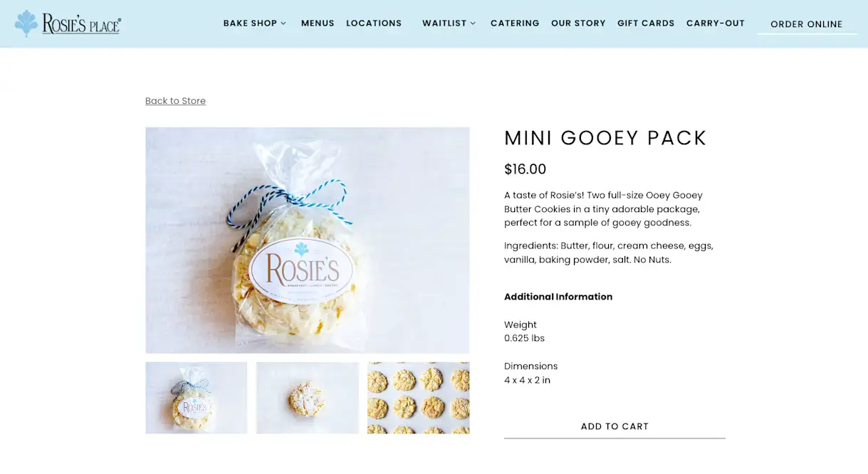
Task: Follow the Back to Store link
Action: (175, 101)
